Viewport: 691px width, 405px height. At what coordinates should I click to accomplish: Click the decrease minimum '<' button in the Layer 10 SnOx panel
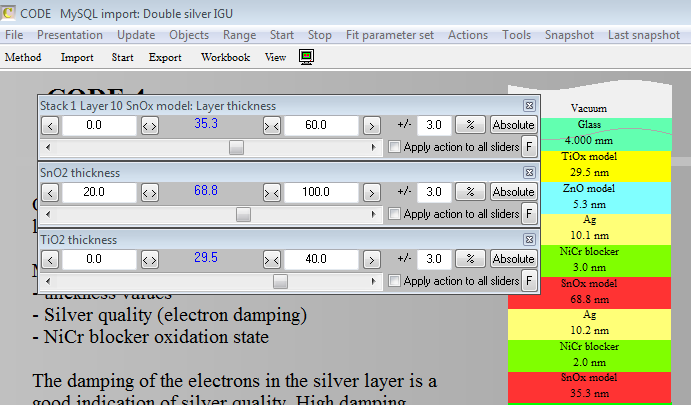50,125
